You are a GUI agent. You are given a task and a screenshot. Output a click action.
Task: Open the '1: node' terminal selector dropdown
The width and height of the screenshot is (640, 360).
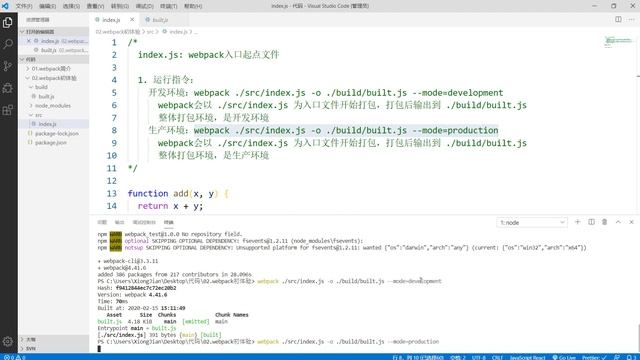tap(532, 222)
